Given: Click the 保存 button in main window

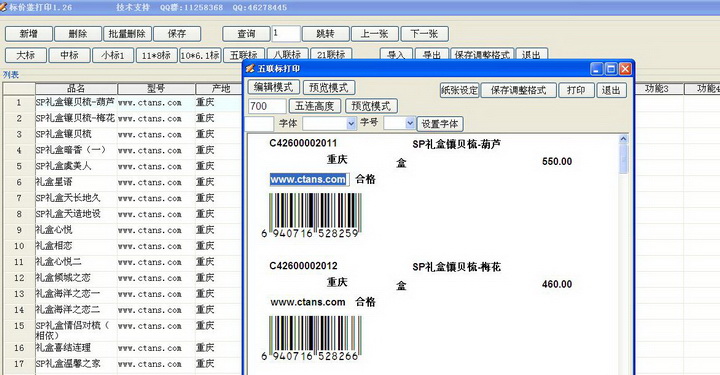Looking at the screenshot, I should pyautogui.click(x=177, y=34).
